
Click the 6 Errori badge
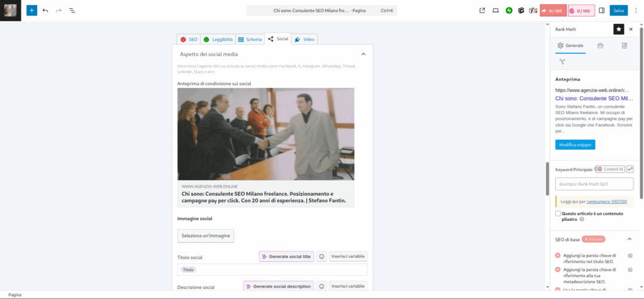(594, 239)
